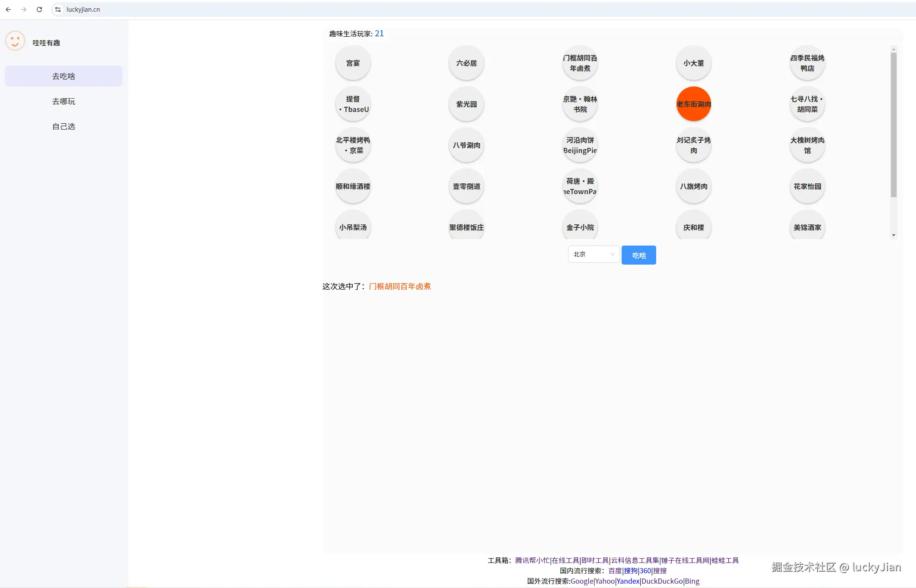Click the dropdown chevron next to 北京

click(x=612, y=254)
